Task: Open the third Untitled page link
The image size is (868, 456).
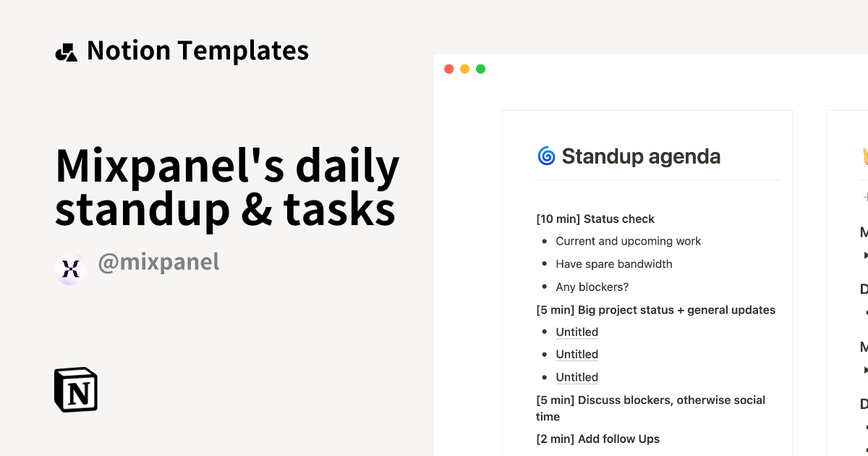Action: [x=576, y=376]
